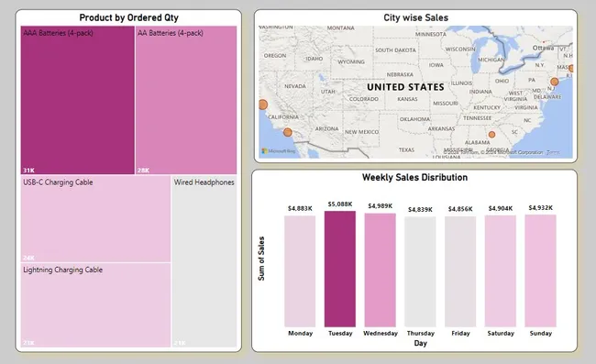596x364 pixels.
Task: Click the Wednesday axis label
Action: tap(381, 333)
